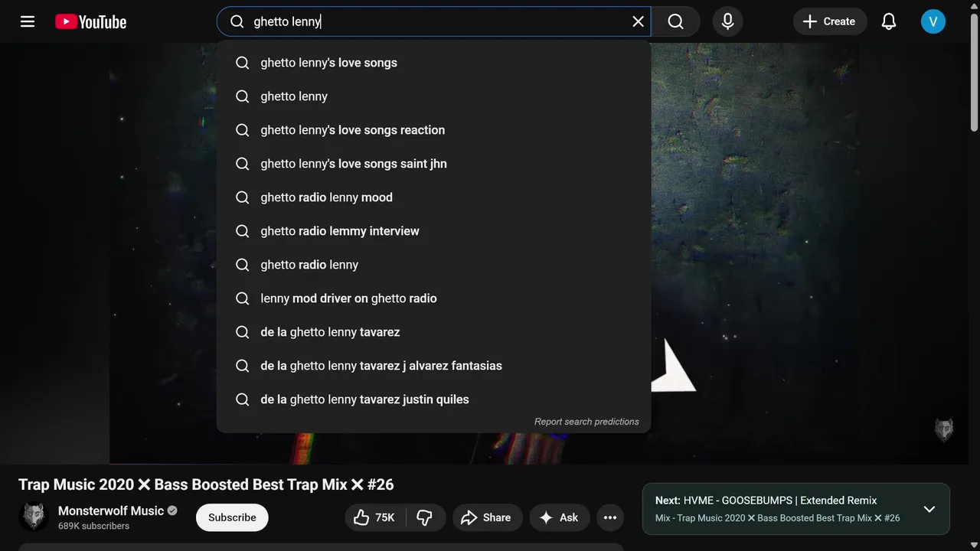Viewport: 980px width, 551px height.
Task: Choose "ghetto lenny's love songs reaction" suggestion
Action: coord(433,130)
